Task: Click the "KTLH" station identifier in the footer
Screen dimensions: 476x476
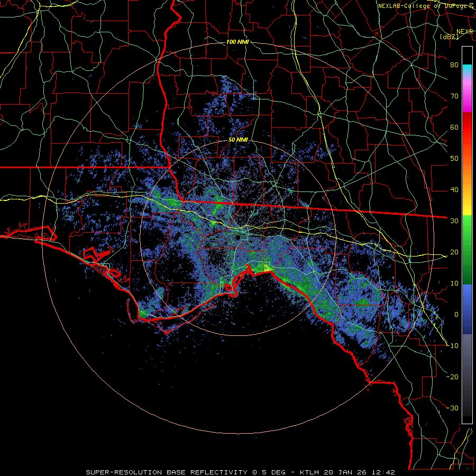Action: click(309, 472)
